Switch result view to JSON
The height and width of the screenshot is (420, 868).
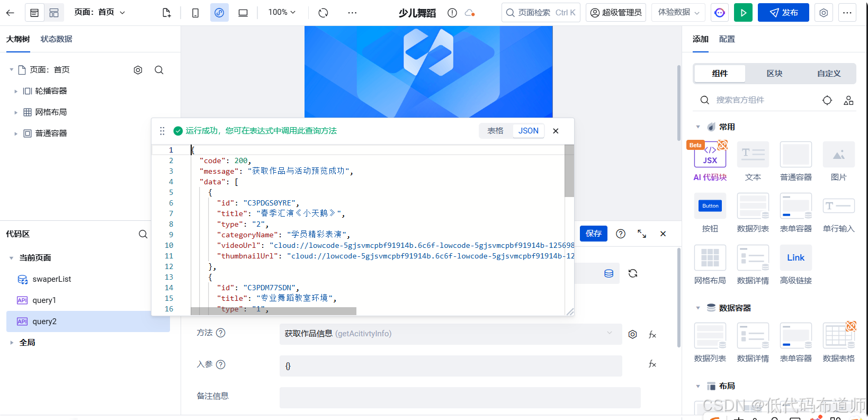tap(529, 131)
